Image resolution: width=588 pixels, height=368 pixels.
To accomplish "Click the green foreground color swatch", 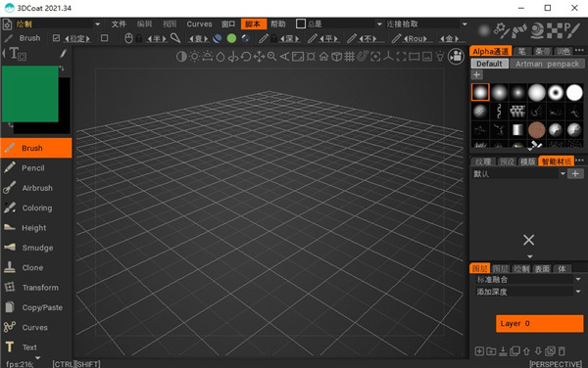I will [30, 94].
